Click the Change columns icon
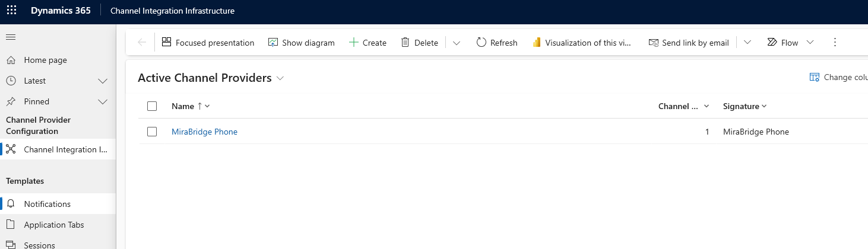 coord(815,77)
